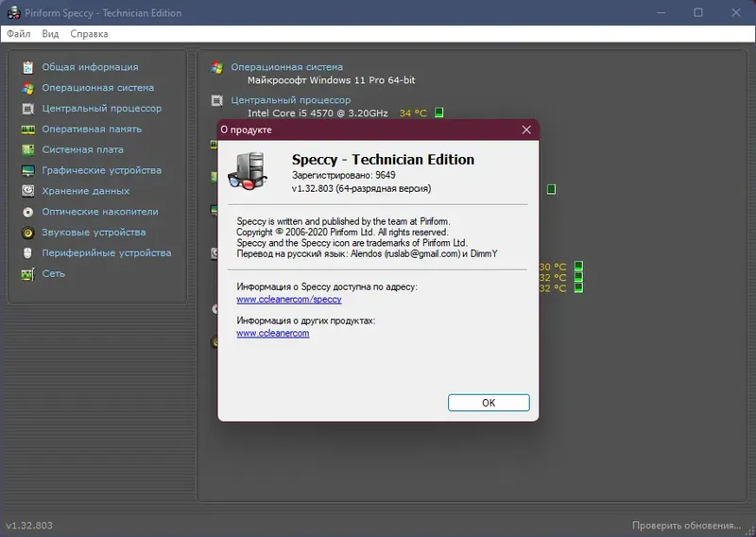Select the Системная плата motherboard icon
The image size is (756, 537).
[28, 150]
